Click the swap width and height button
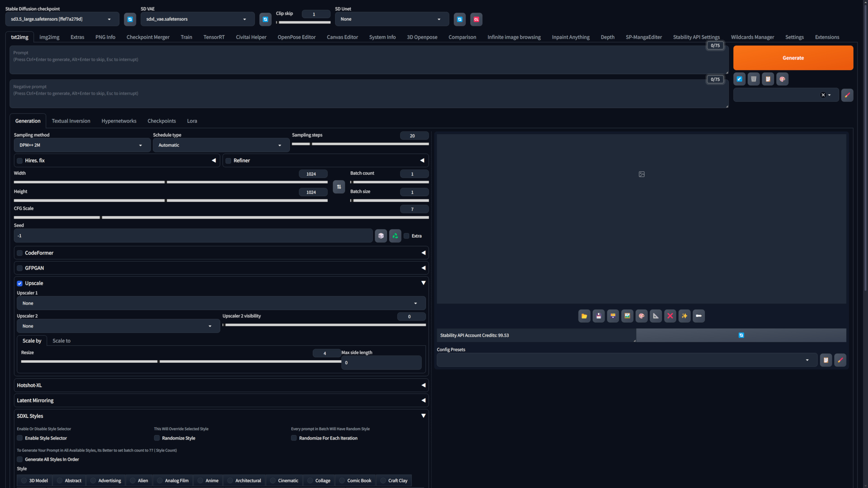 pyautogui.click(x=339, y=187)
